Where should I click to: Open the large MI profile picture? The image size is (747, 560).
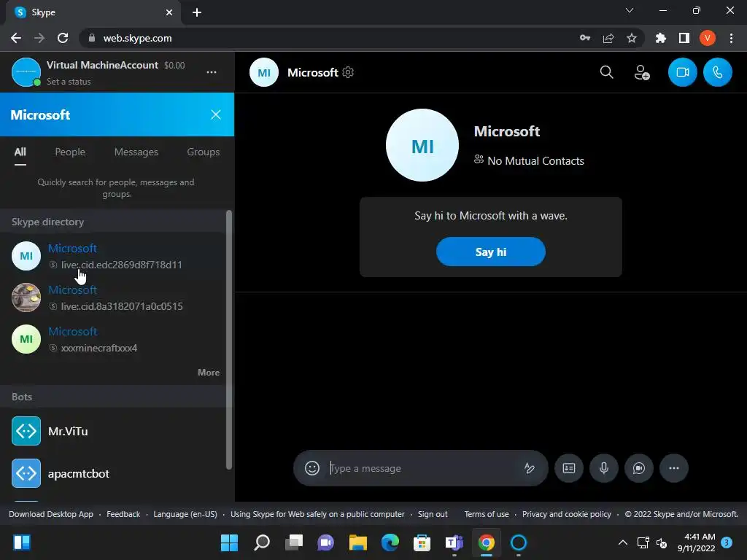point(422,145)
